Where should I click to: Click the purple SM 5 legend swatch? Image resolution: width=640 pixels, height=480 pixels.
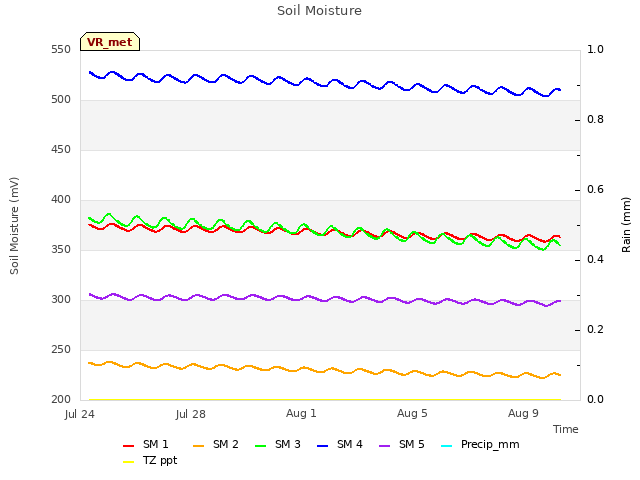[384, 446]
